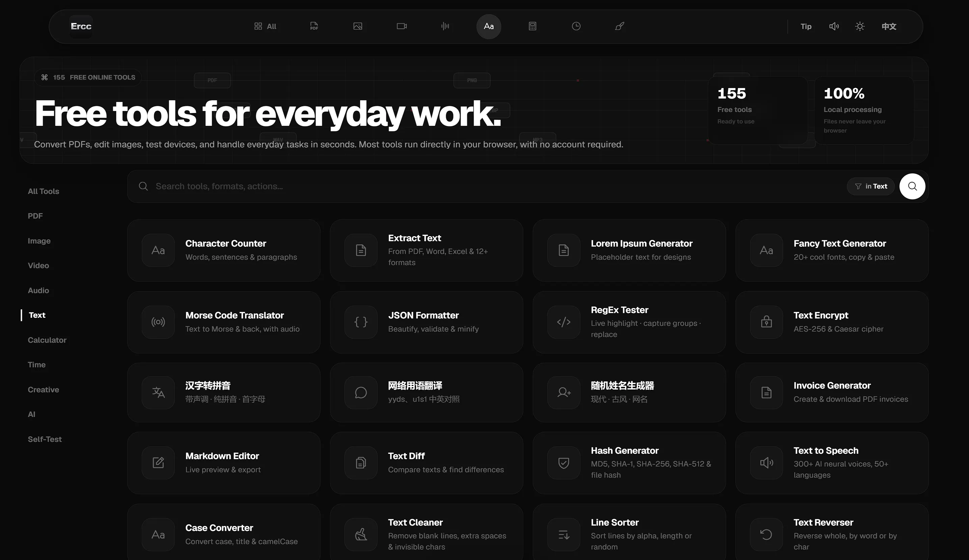
Task: Open the Video camera icon in top nav
Action: [402, 26]
